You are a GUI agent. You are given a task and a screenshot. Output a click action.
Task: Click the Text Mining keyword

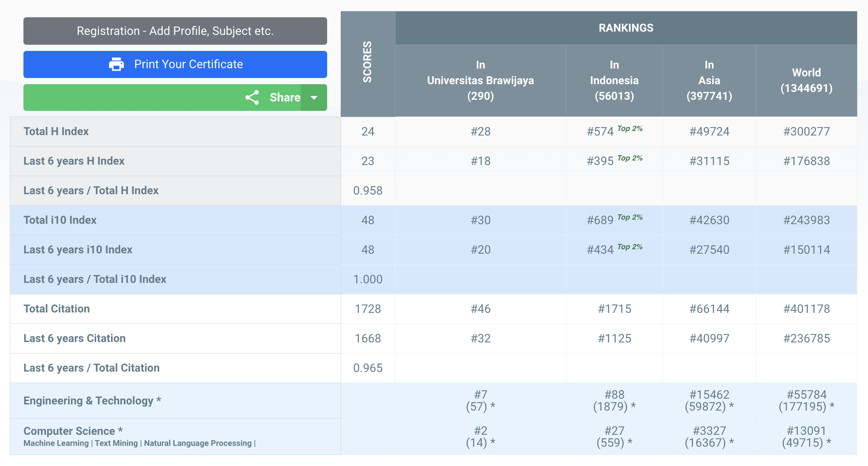point(116,443)
